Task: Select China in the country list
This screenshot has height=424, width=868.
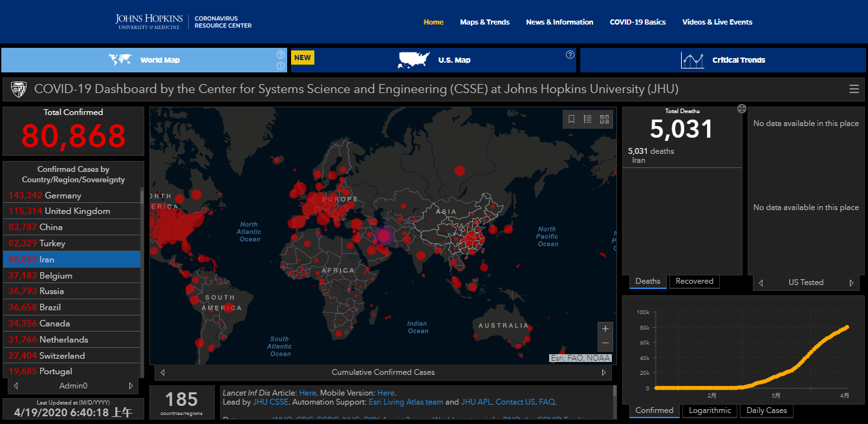Action: point(72,227)
